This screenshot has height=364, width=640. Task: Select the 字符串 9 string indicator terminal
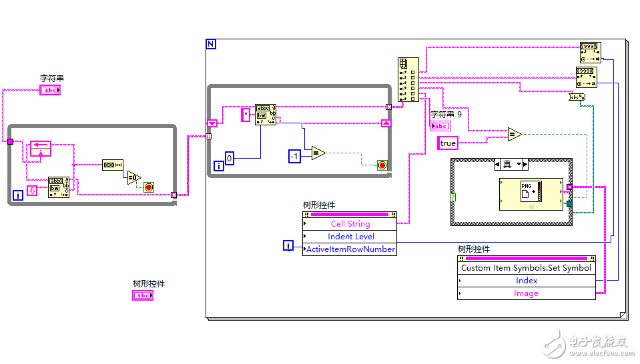[x=440, y=126]
